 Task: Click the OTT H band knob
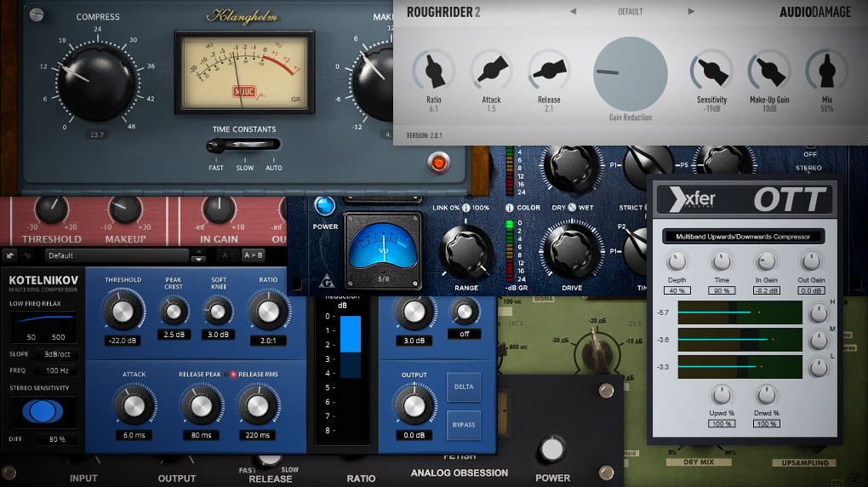pyautogui.click(x=818, y=313)
